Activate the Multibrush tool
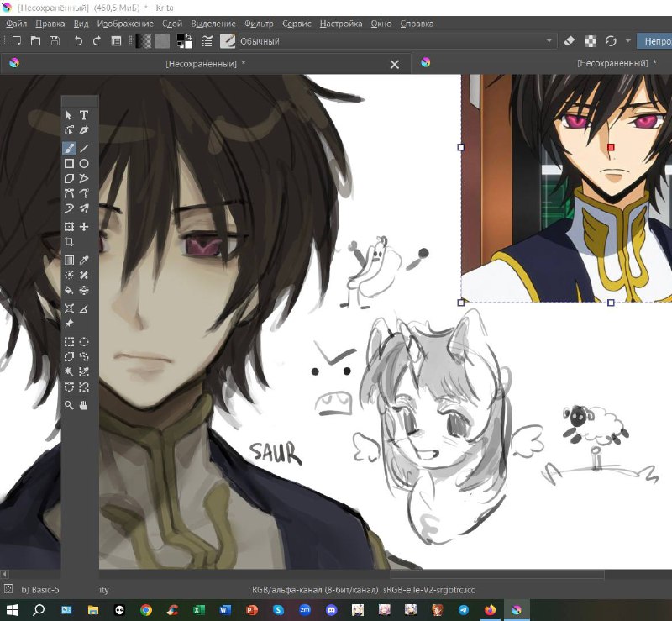The height and width of the screenshot is (621, 672). coord(84,208)
